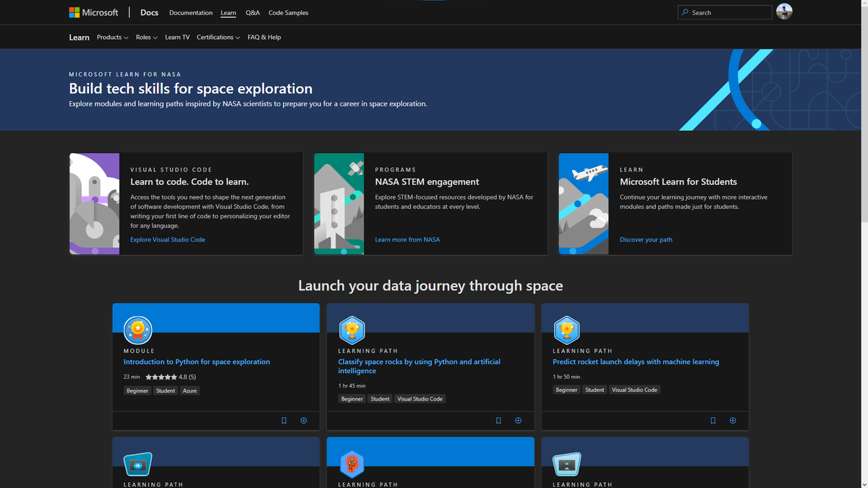Add Classify space rocks path to collection
The height and width of the screenshot is (488, 868).
point(518,421)
